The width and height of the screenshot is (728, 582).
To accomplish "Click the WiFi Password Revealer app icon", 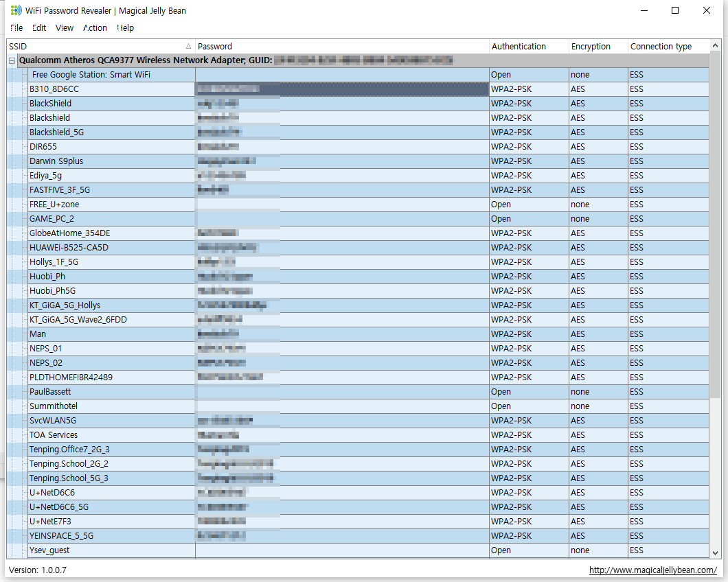I will pos(16,10).
